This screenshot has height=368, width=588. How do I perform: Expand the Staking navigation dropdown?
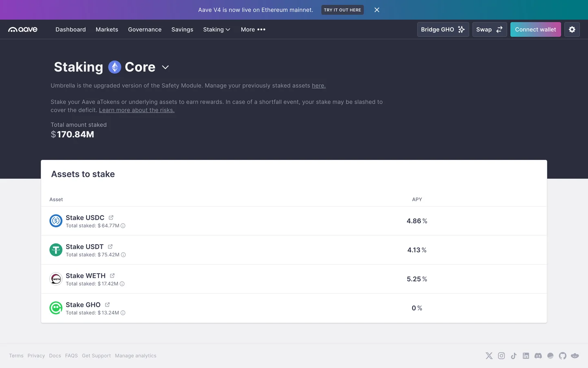[217, 29]
